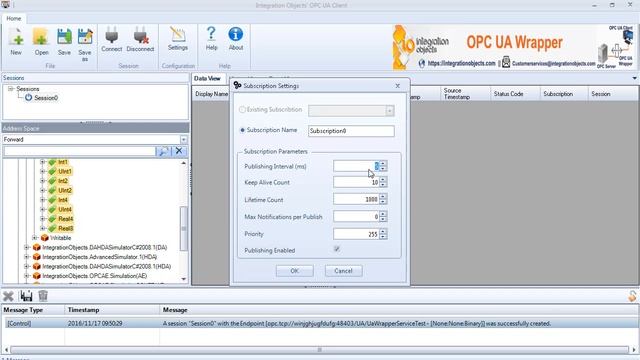Open Help question mark icon

click(x=211, y=34)
